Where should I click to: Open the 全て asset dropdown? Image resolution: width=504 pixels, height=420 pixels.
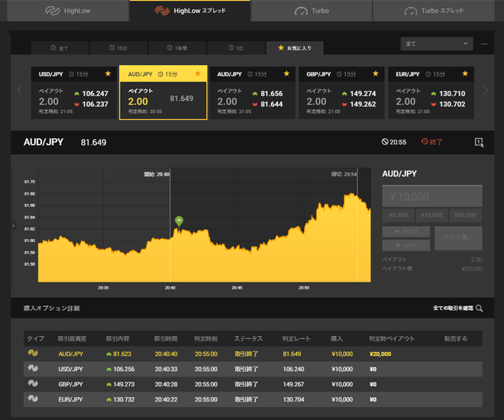[x=437, y=44]
